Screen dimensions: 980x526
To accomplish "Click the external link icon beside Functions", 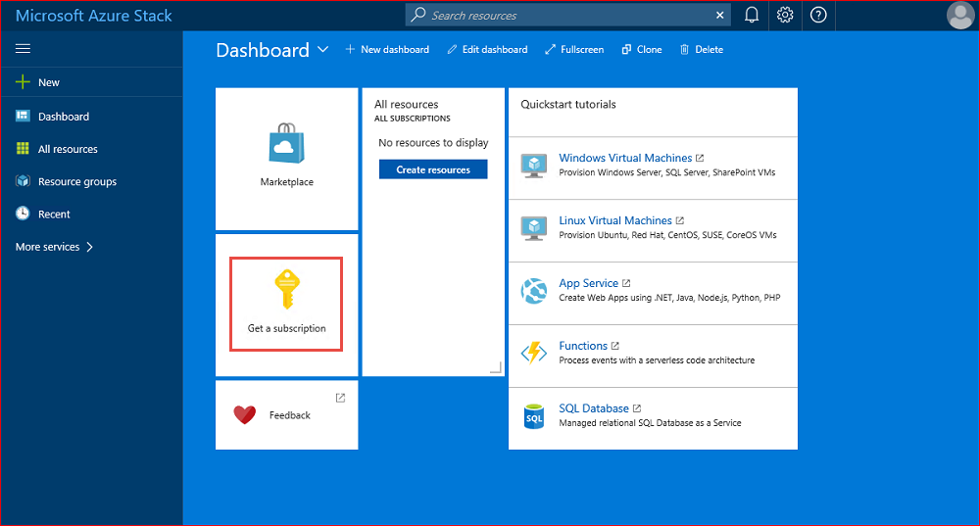I will (615, 346).
